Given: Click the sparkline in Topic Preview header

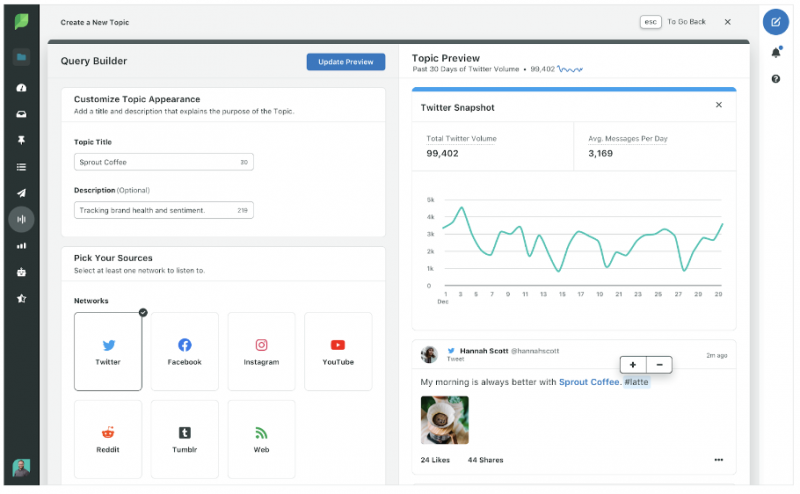Looking at the screenshot, I should pos(570,69).
